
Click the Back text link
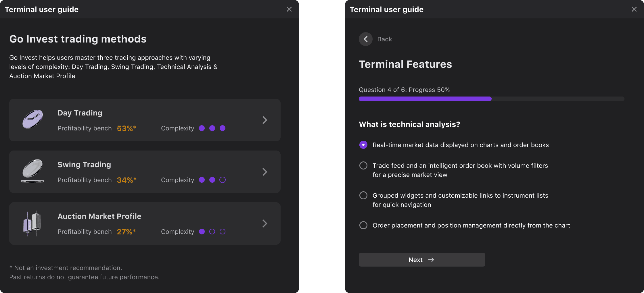click(384, 39)
